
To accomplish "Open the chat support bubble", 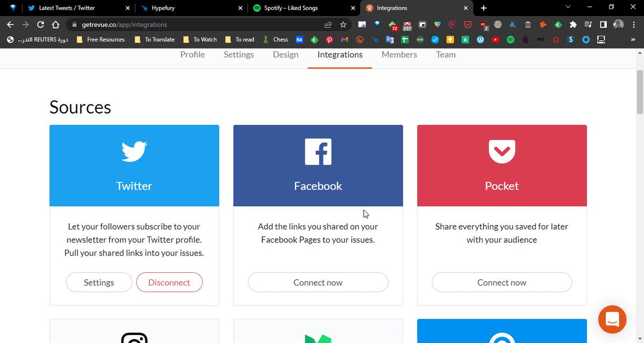I will (612, 319).
